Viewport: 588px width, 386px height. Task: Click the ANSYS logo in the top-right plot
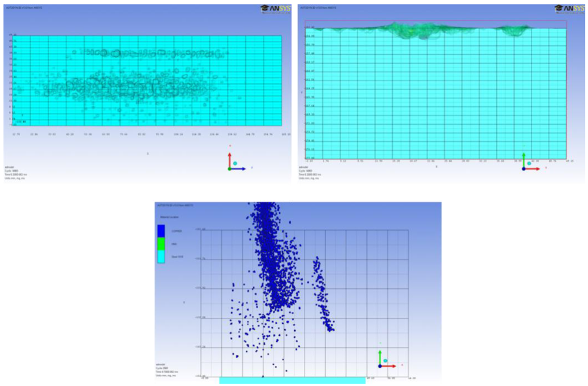(x=569, y=9)
